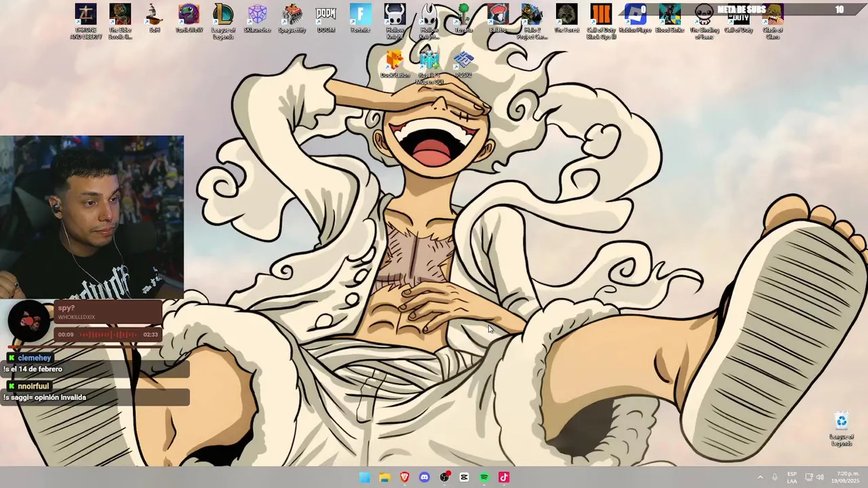Open the volume control in the tray
Image resolution: width=868 pixels, height=488 pixels.
[820, 477]
